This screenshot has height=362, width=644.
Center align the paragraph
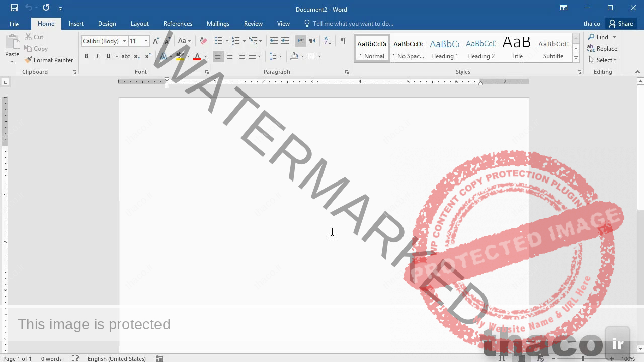230,56
